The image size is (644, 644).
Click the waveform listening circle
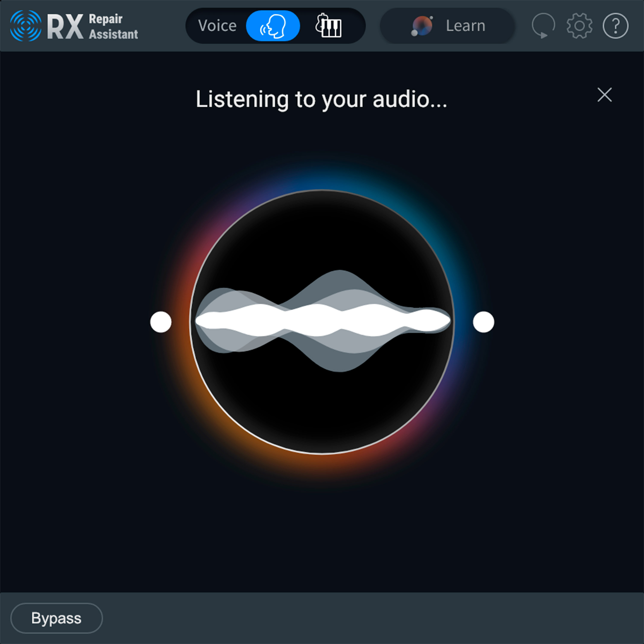point(322,322)
